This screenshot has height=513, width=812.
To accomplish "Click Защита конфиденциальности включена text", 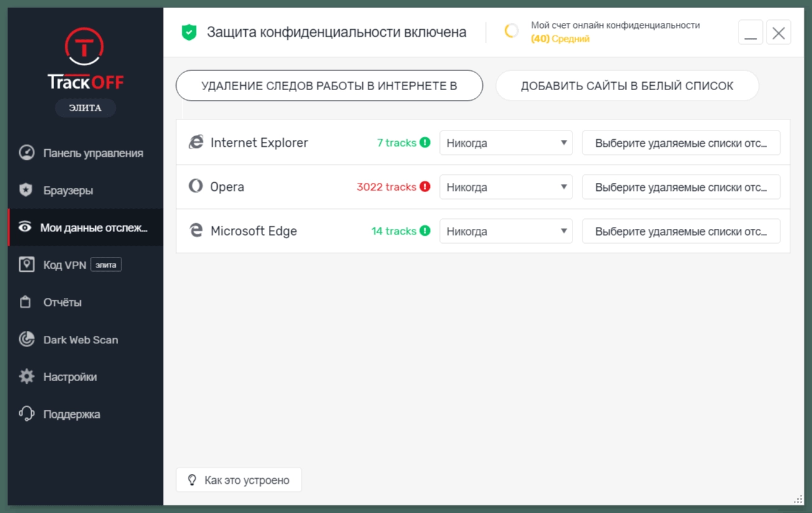I will click(337, 32).
